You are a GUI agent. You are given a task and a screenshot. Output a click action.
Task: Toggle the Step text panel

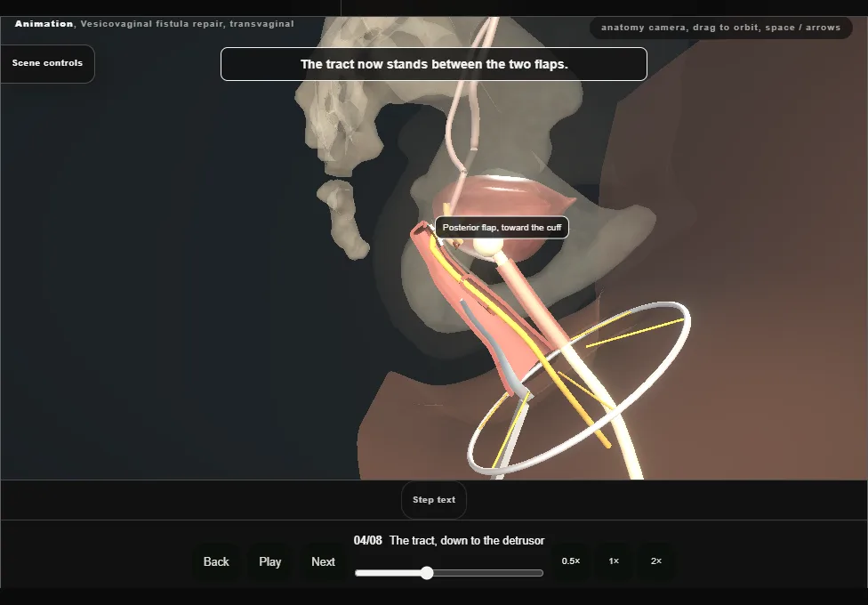pos(434,500)
